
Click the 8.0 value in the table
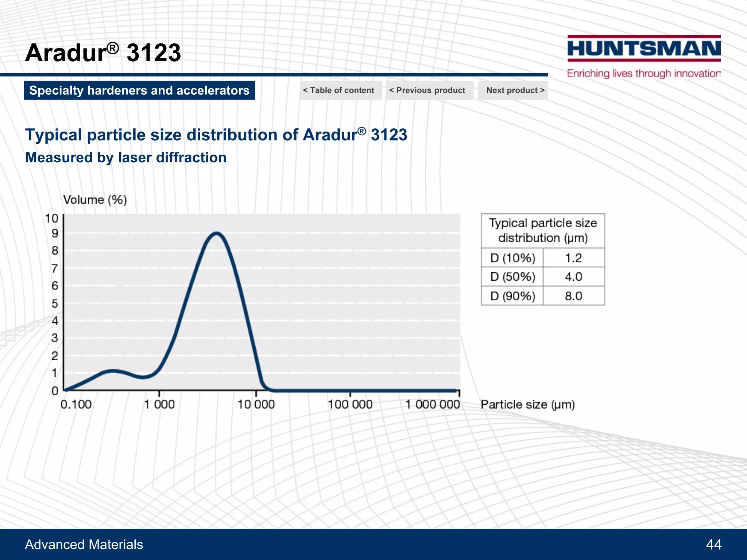[x=573, y=296]
